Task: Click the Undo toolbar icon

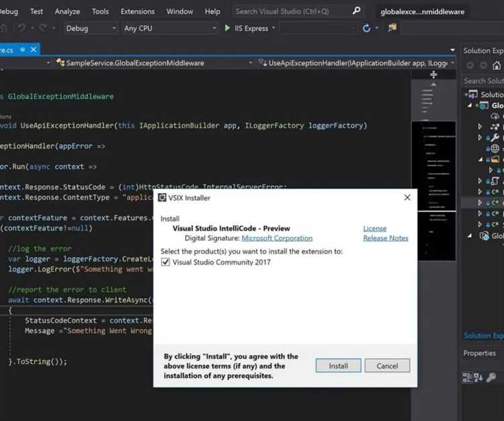Action: point(22,28)
